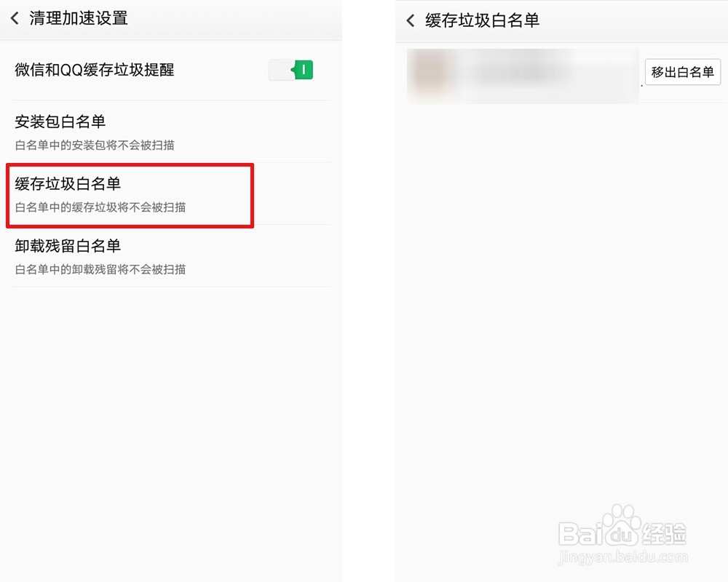Select the blurred app icon in whitelist
The image size is (728, 582).
coord(430,73)
